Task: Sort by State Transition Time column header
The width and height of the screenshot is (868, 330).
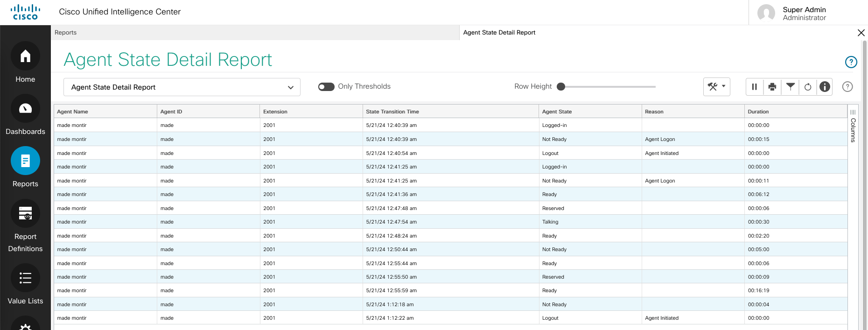Action: (x=392, y=112)
